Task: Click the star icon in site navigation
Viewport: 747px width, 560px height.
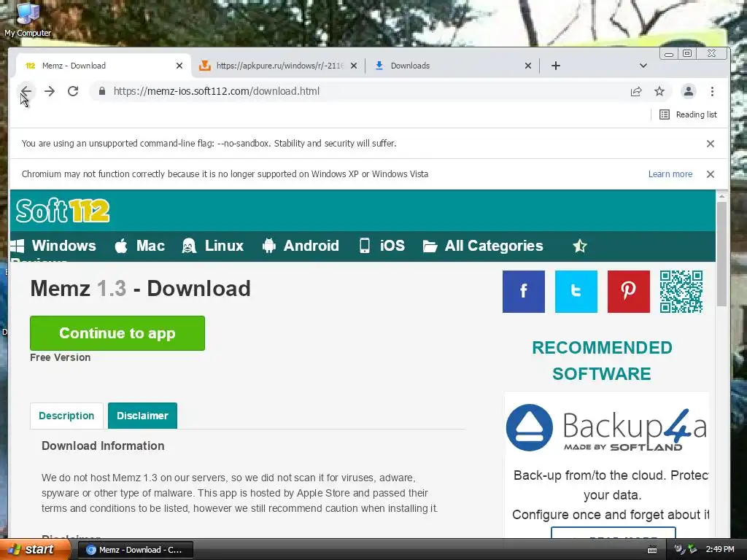Action: coord(579,246)
